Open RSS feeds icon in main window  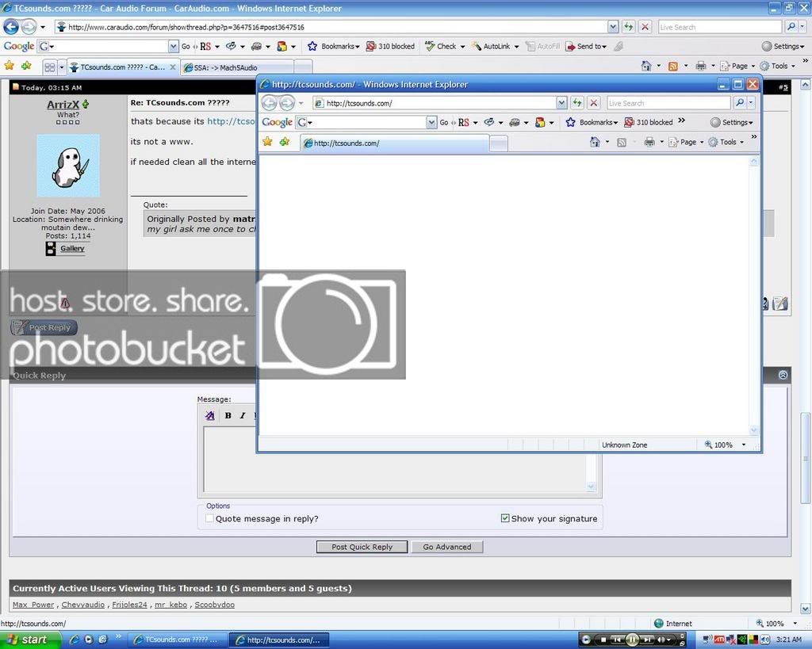tap(673, 66)
